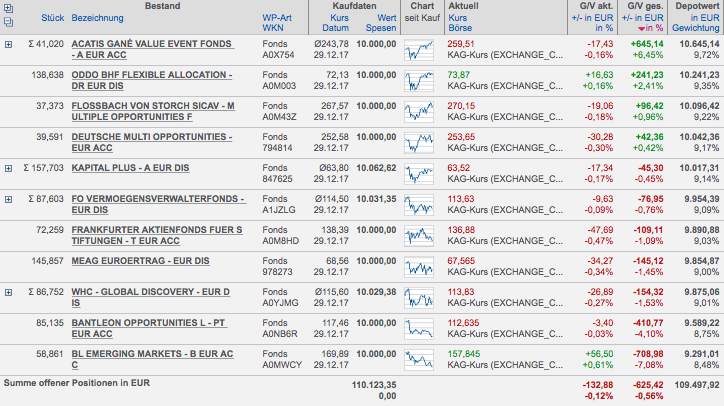Screen dimensions: 724x406
Task: Open chart thumbnail for WHC GLOBAL DISCOVERY
Action: (x=419, y=297)
